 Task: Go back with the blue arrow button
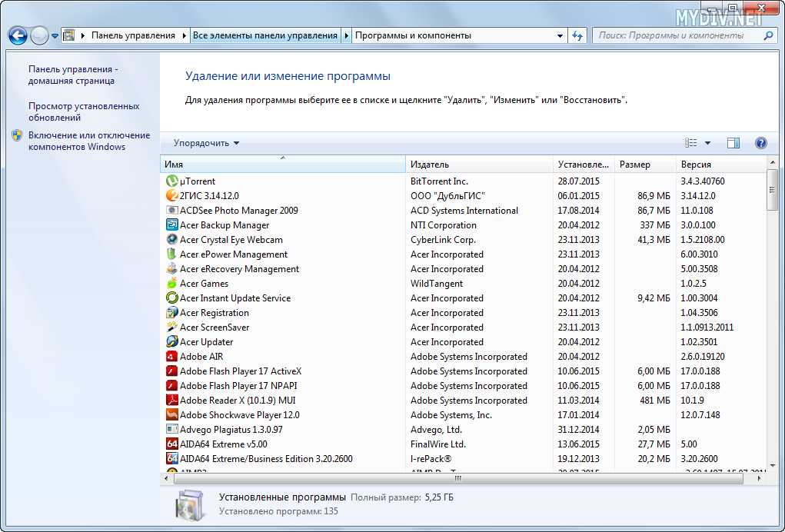18,35
